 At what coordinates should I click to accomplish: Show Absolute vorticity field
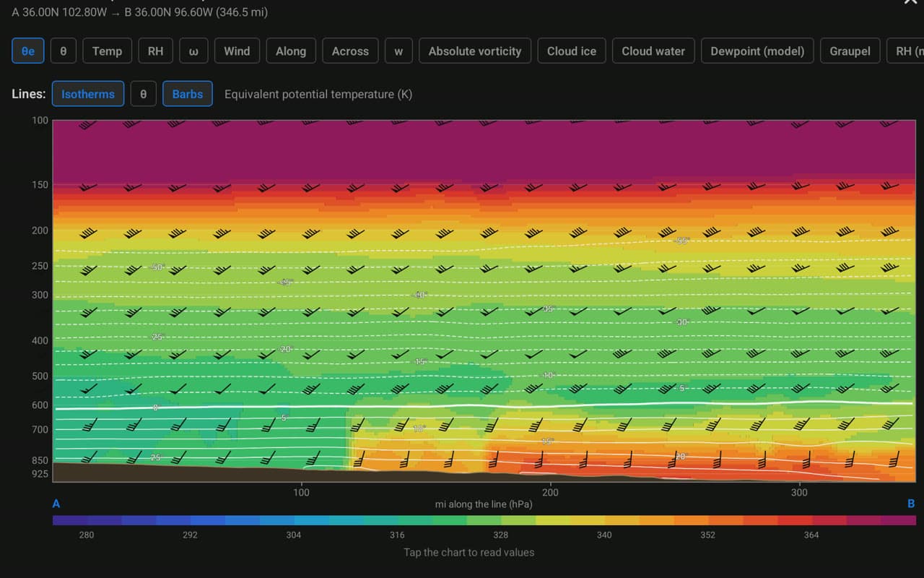point(475,51)
